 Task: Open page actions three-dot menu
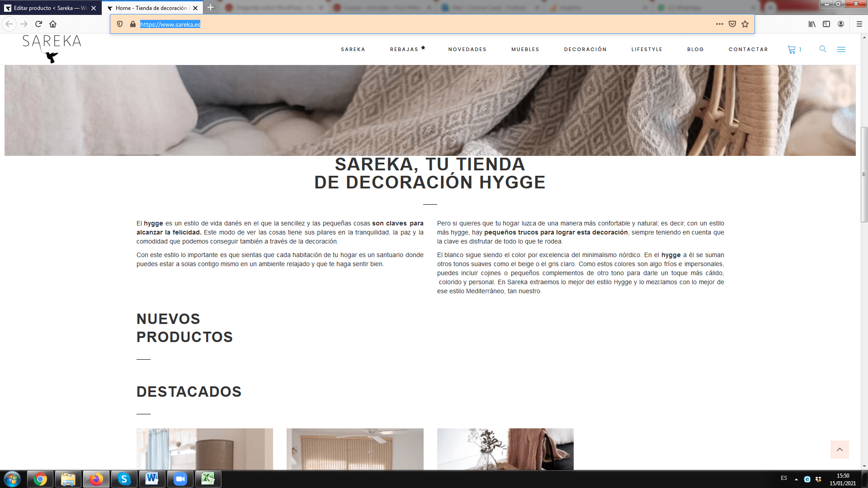[720, 24]
